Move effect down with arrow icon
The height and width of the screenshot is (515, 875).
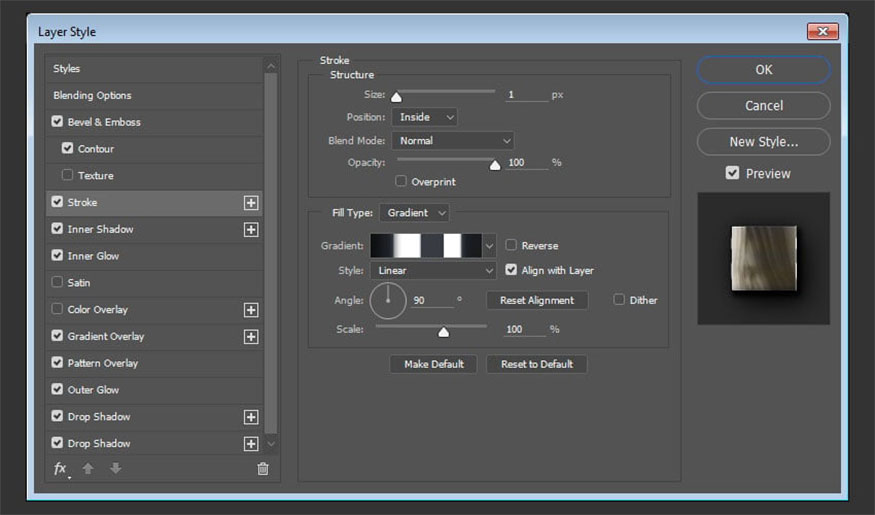point(116,468)
